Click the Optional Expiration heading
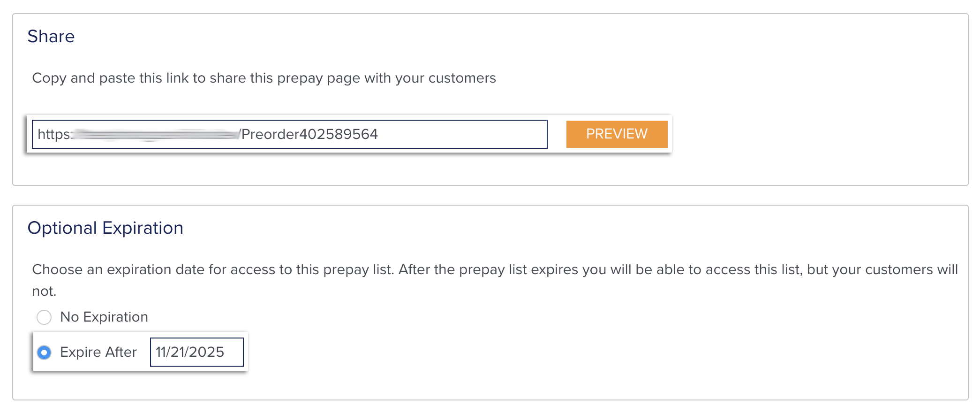Screen dimensions: 980x415 coord(106,228)
